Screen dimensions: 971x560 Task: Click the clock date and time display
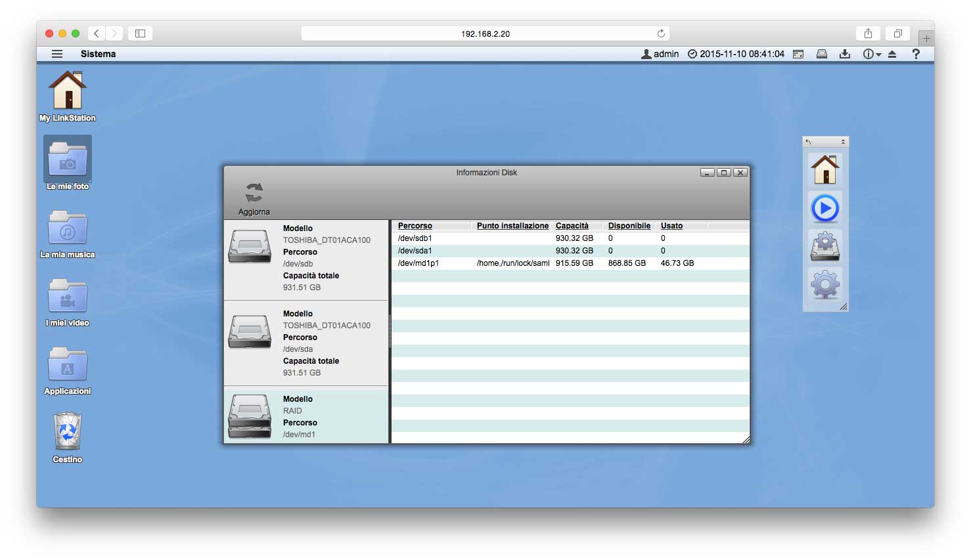tap(736, 54)
